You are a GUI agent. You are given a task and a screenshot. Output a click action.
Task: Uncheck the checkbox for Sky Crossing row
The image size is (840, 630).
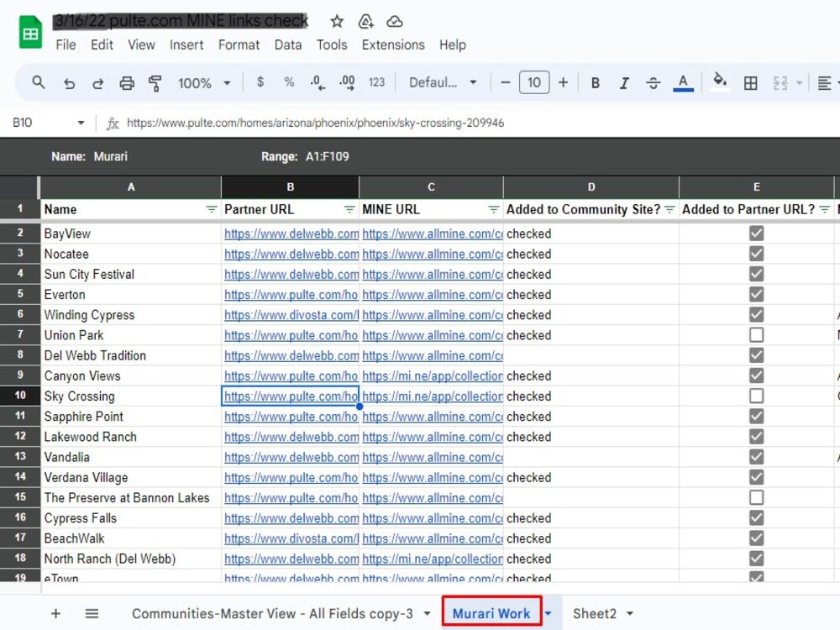pos(755,396)
